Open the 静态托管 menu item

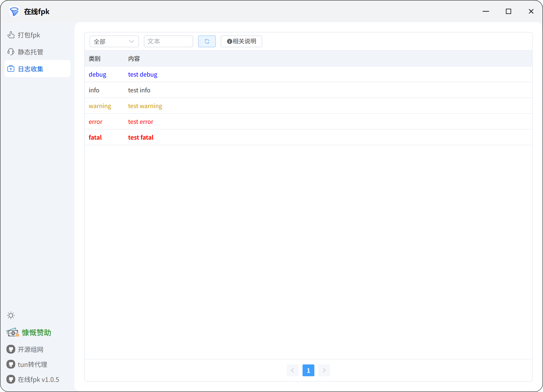[31, 52]
